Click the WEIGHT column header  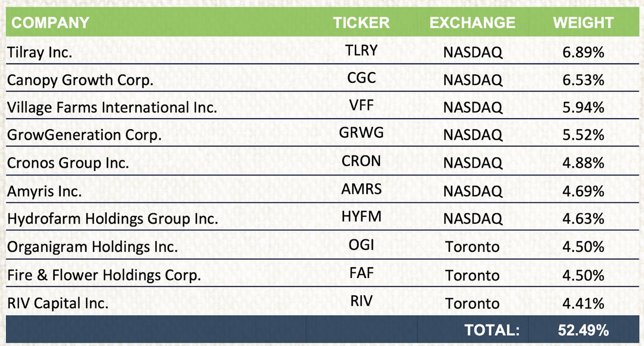tap(583, 23)
